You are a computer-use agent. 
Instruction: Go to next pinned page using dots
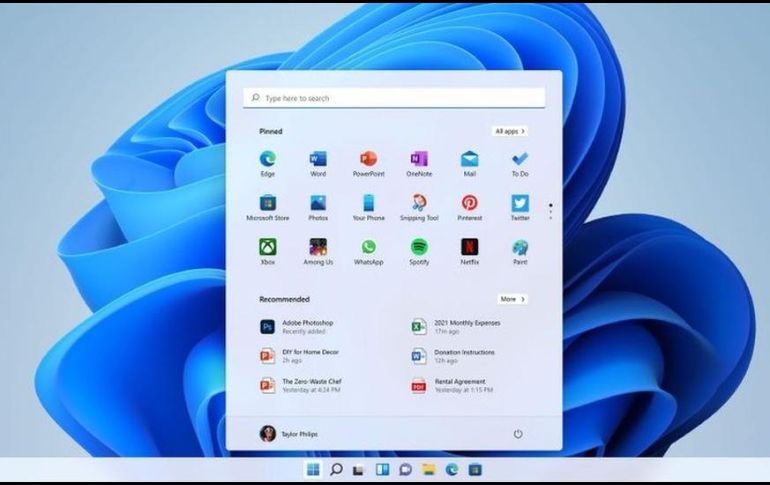[550, 212]
